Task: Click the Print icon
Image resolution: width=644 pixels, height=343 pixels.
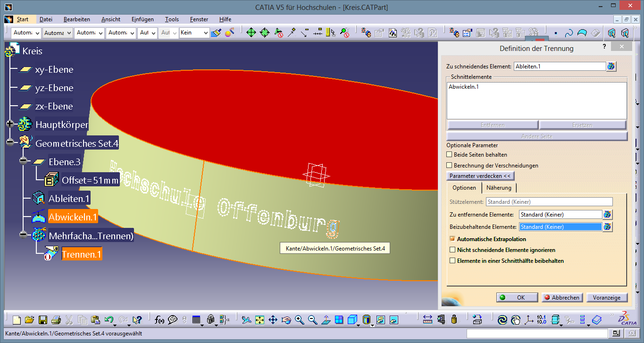Action: point(56,320)
